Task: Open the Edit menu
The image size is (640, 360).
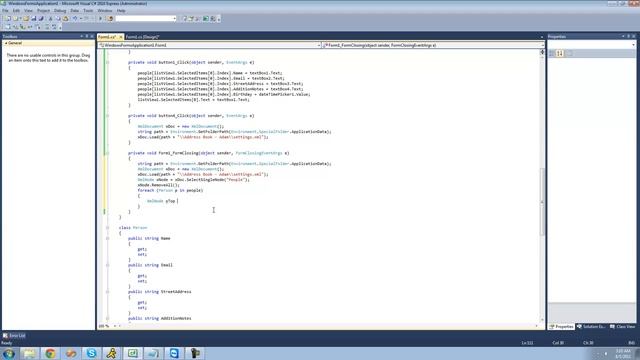Action: tap(16, 11)
